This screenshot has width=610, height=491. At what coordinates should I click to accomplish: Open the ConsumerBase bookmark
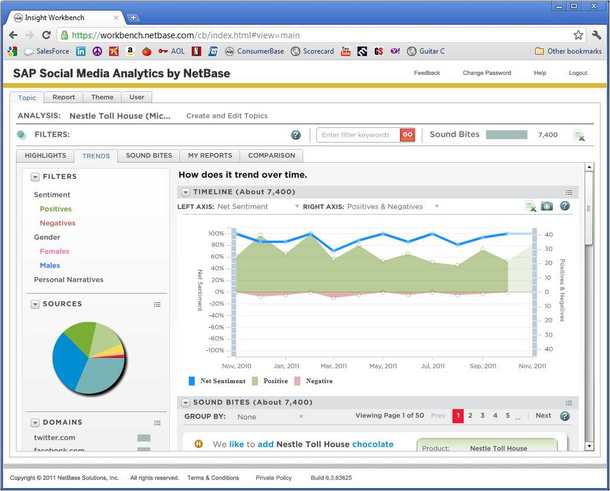pyautogui.click(x=254, y=51)
